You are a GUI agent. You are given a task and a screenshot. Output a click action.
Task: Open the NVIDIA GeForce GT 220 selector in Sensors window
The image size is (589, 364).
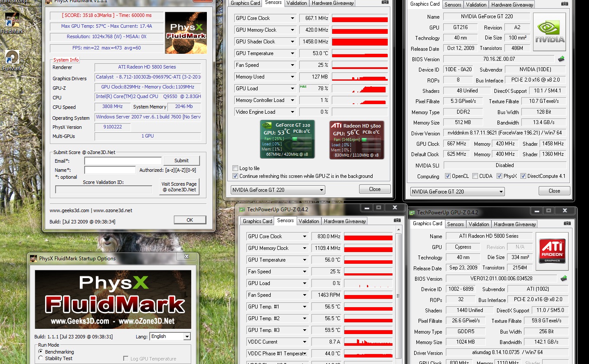(278, 190)
